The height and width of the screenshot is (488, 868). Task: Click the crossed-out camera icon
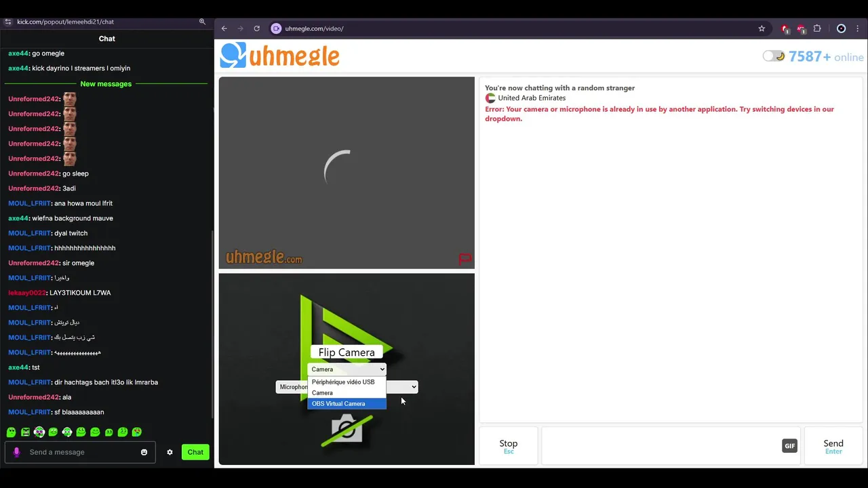coord(347,430)
